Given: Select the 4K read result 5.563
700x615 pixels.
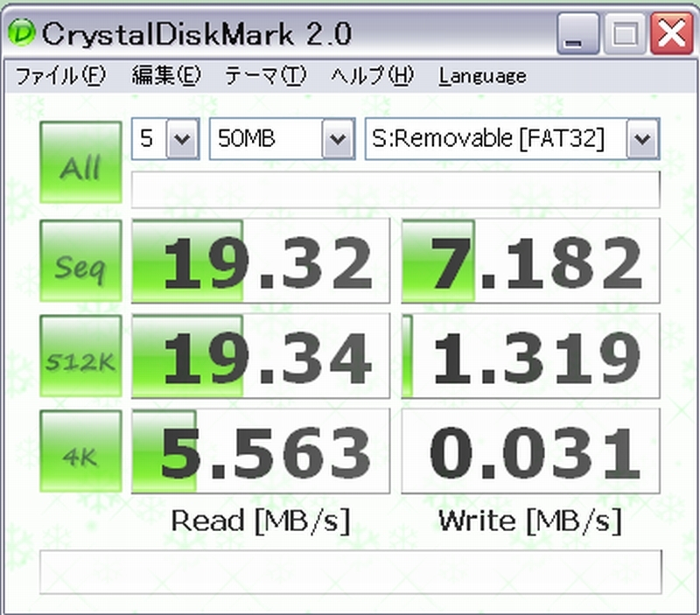Looking at the screenshot, I should (261, 451).
